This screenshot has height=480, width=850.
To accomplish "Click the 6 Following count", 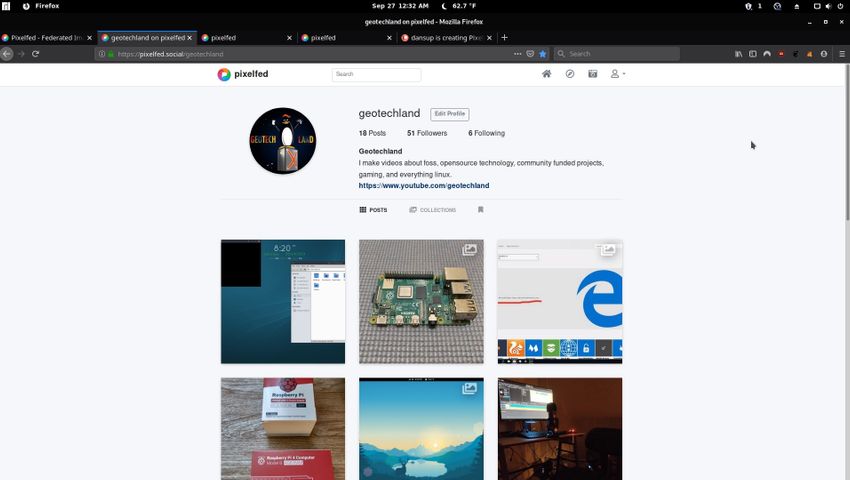I will click(486, 133).
